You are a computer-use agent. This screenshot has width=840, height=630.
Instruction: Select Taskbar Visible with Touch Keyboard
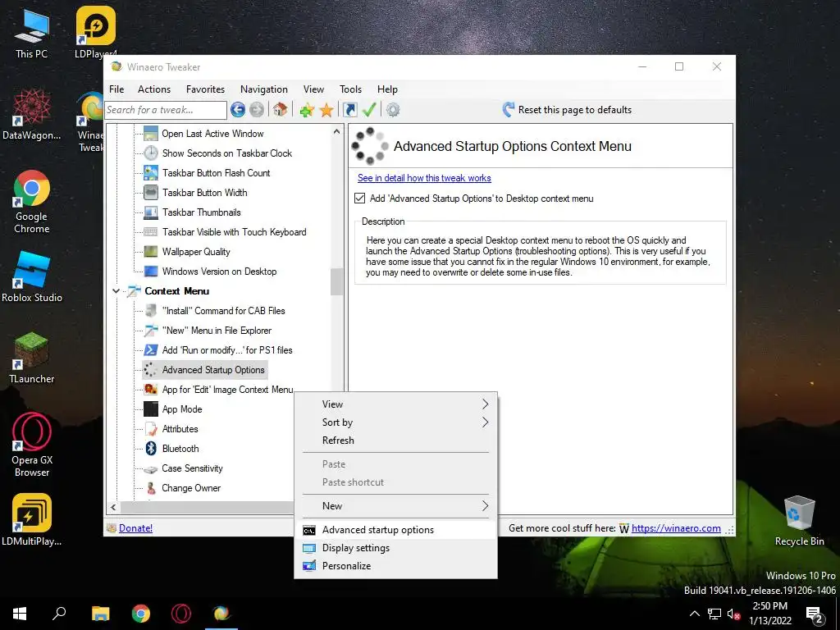[x=234, y=232]
